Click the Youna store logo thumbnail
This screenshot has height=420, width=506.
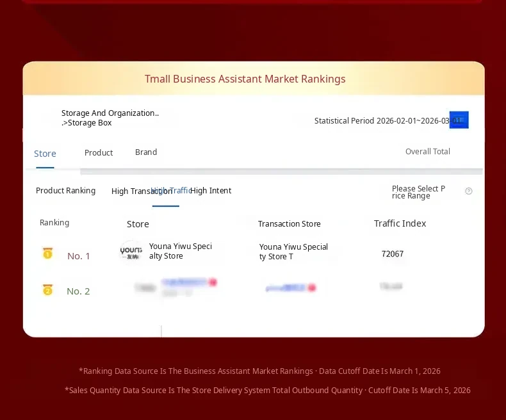131,252
